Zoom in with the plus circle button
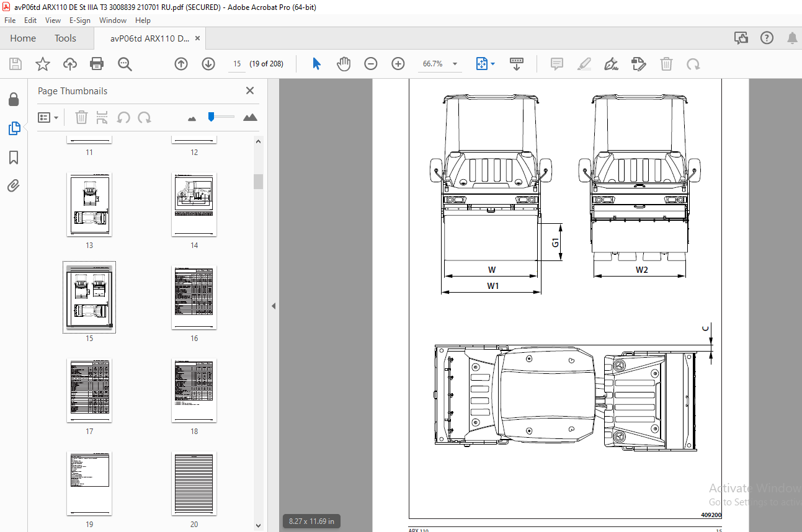The width and height of the screenshot is (802, 532). (x=398, y=64)
